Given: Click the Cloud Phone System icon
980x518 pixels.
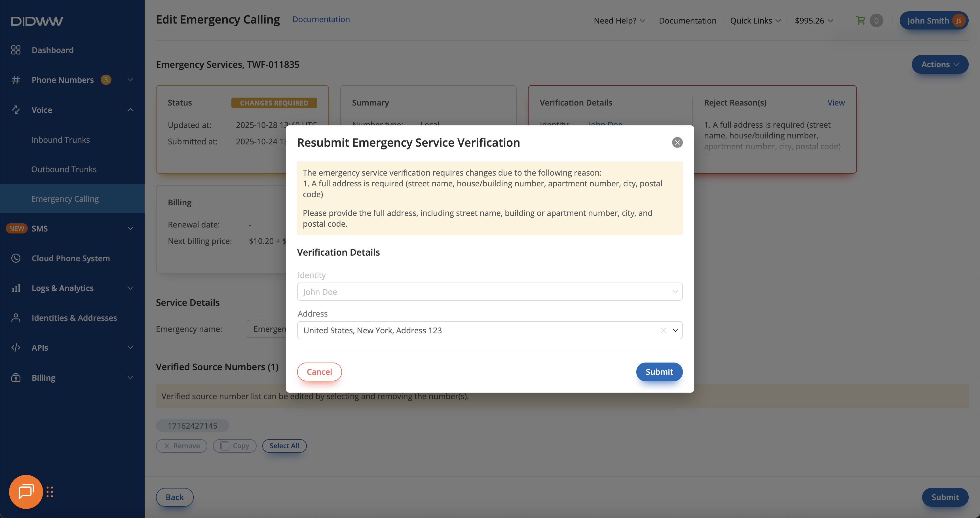Looking at the screenshot, I should [16, 258].
